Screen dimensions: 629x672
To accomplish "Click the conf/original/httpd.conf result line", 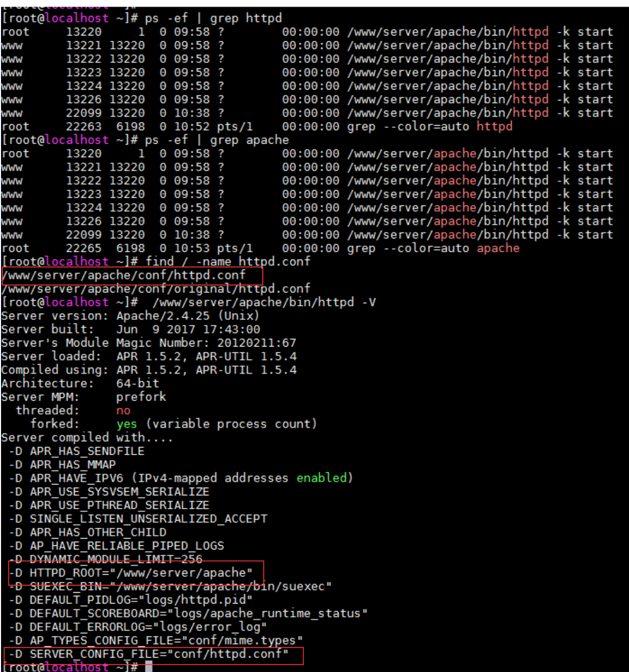I will pos(156,288).
